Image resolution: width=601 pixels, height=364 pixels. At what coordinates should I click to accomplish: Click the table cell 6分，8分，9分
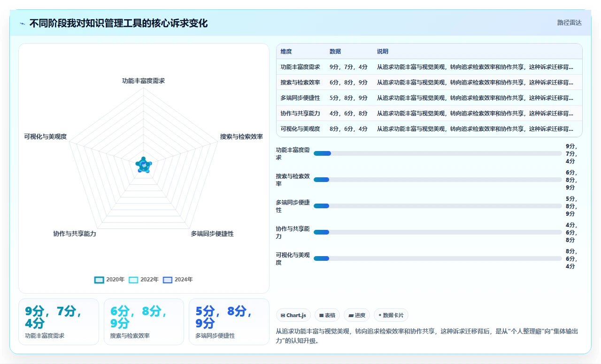[x=348, y=83]
